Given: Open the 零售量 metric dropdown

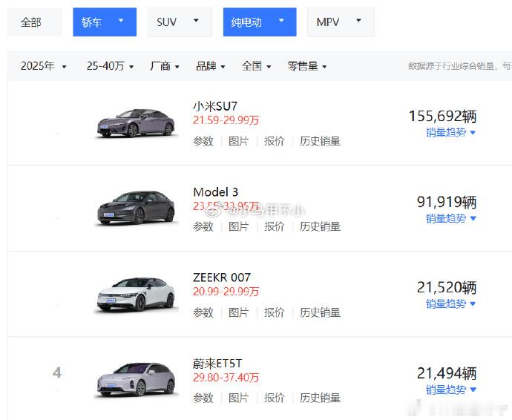Looking at the screenshot, I should click(x=307, y=66).
